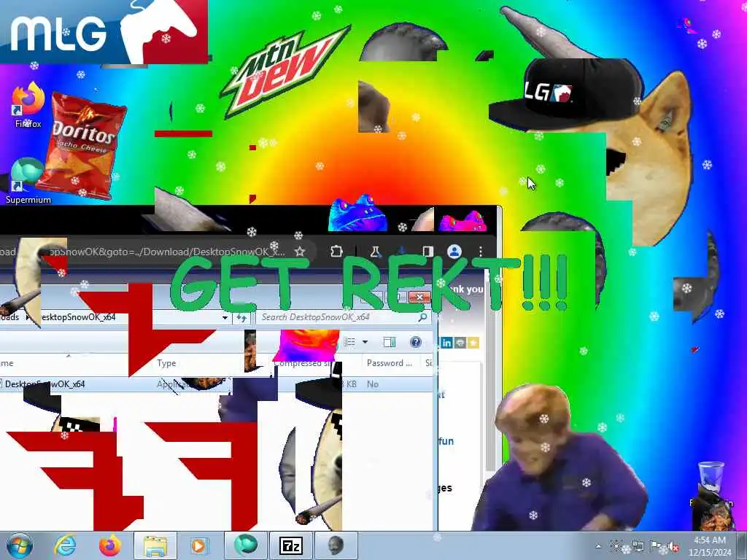Select the DesktopSnowOK_x64 file row
Viewport: 747px width, 560px height.
(217, 384)
